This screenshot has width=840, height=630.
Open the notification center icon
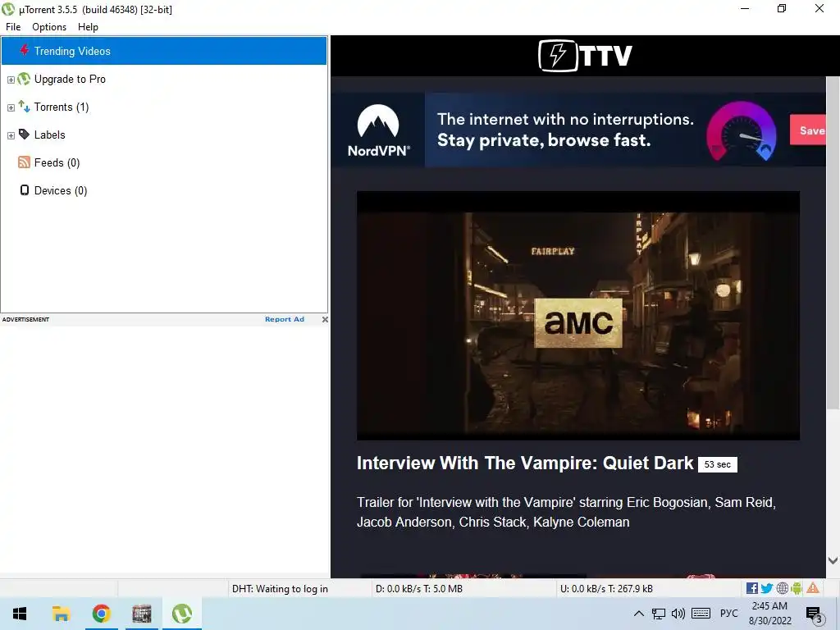click(x=815, y=614)
